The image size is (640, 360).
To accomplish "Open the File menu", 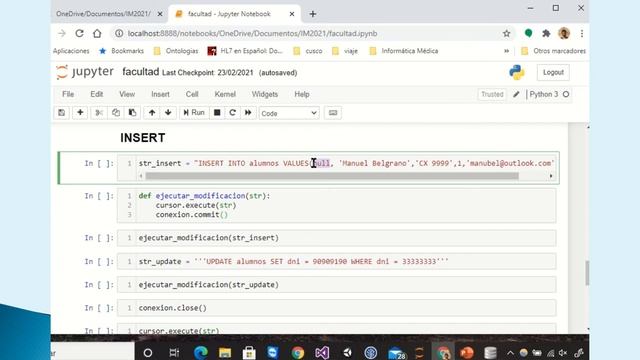I will pos(68,94).
